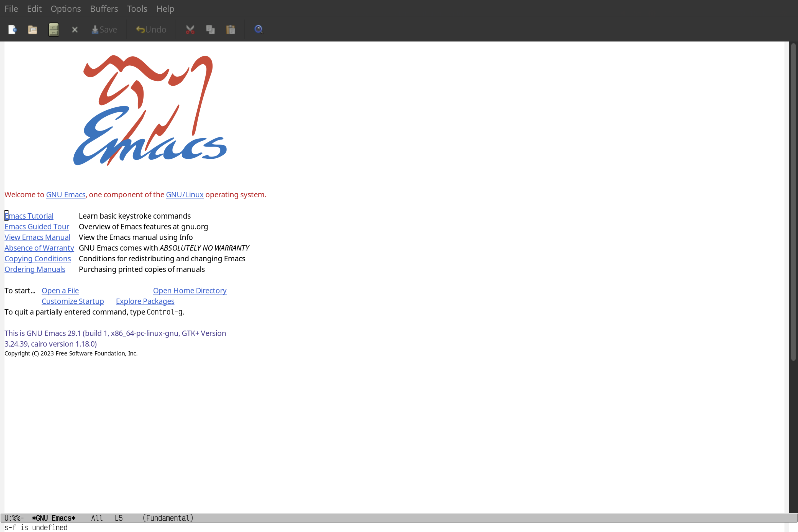Click the search/query icon in toolbar
The image size is (798, 532).
pyautogui.click(x=258, y=29)
